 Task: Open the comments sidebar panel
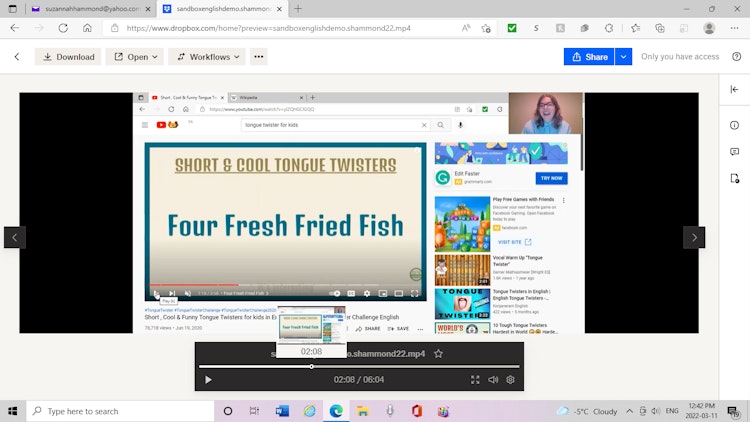735,152
